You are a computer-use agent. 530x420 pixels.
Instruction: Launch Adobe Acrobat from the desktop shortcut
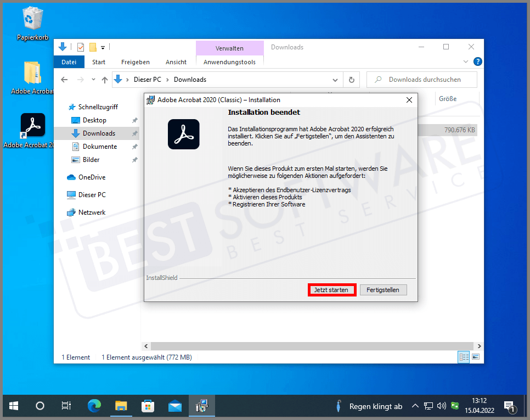[x=33, y=125]
